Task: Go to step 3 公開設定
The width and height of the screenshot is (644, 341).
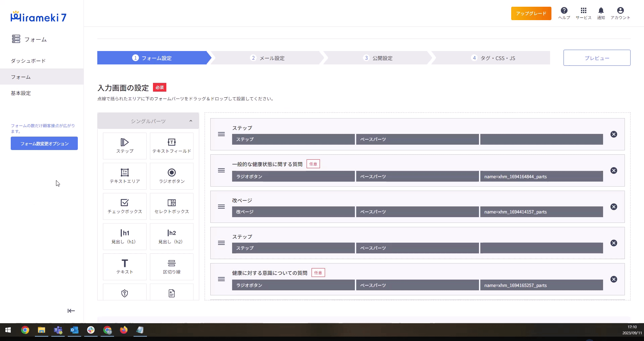Action: [x=378, y=58]
